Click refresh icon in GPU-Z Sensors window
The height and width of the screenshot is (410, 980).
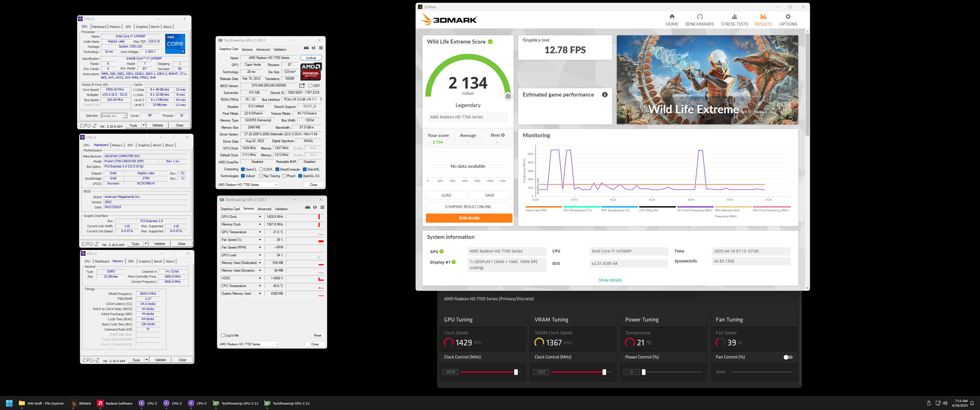pos(315,207)
